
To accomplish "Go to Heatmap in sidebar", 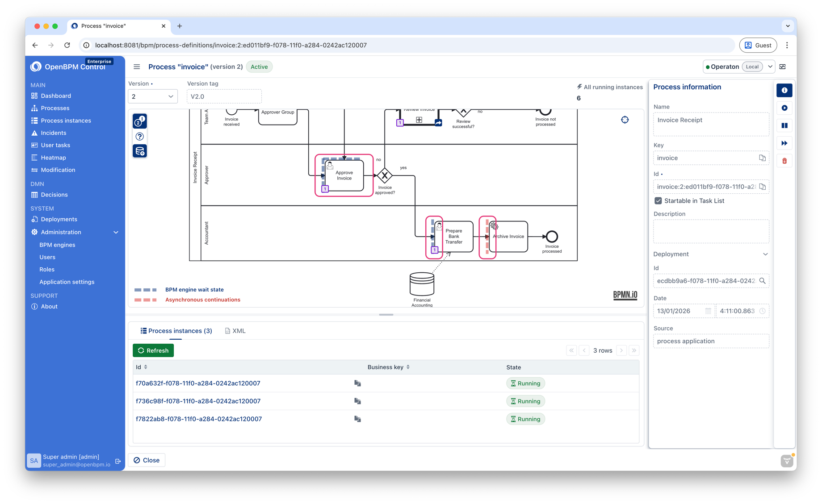I will (53, 158).
